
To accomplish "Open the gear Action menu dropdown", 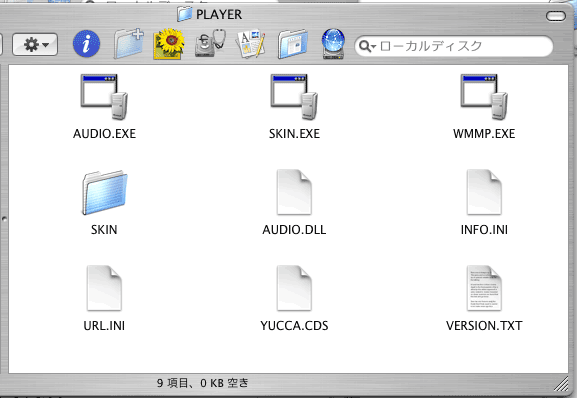I will (35, 45).
